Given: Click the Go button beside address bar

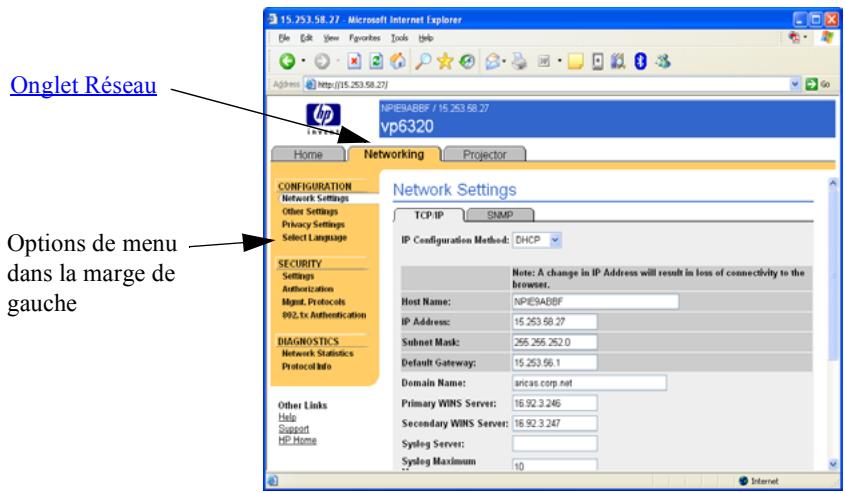Looking at the screenshot, I should click(x=818, y=84).
